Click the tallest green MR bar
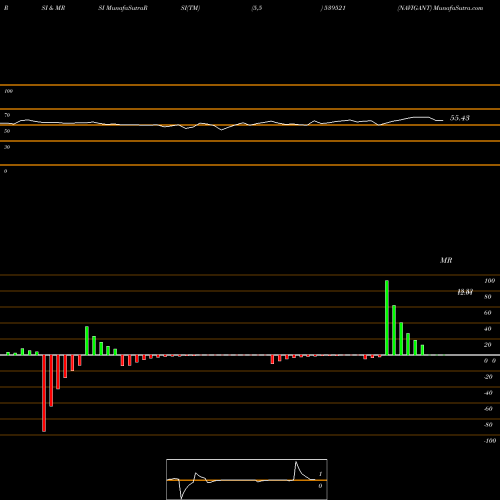 [387, 318]
